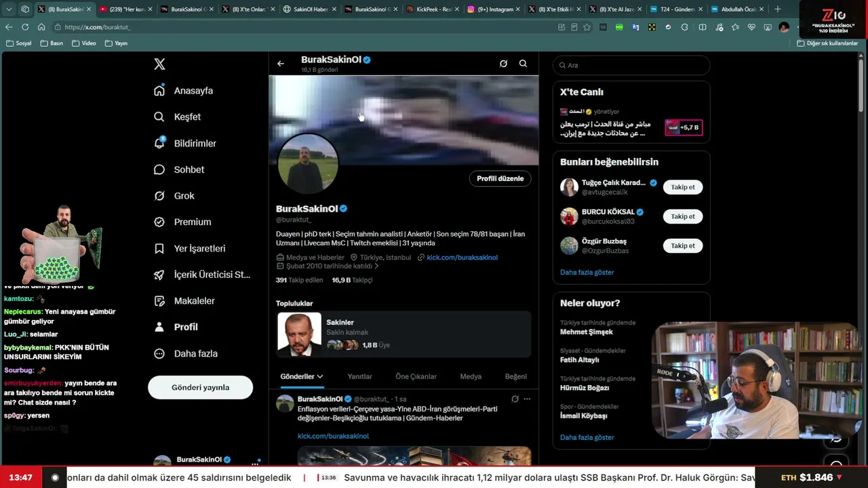View the 16,9 B Takipçi list

pos(352,280)
